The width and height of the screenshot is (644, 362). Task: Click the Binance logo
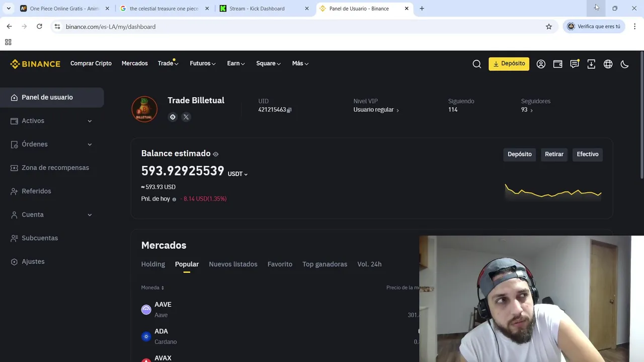point(35,64)
